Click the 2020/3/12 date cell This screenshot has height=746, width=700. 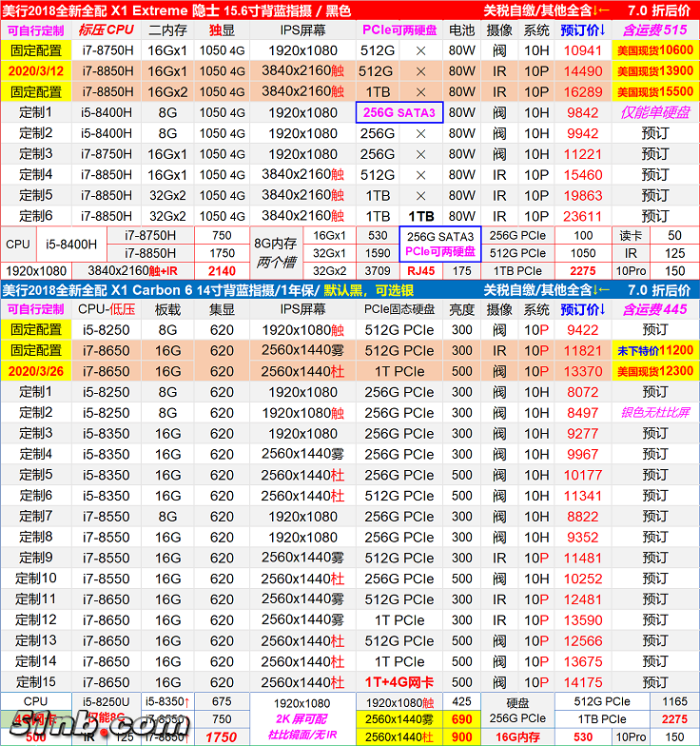(x=35, y=71)
